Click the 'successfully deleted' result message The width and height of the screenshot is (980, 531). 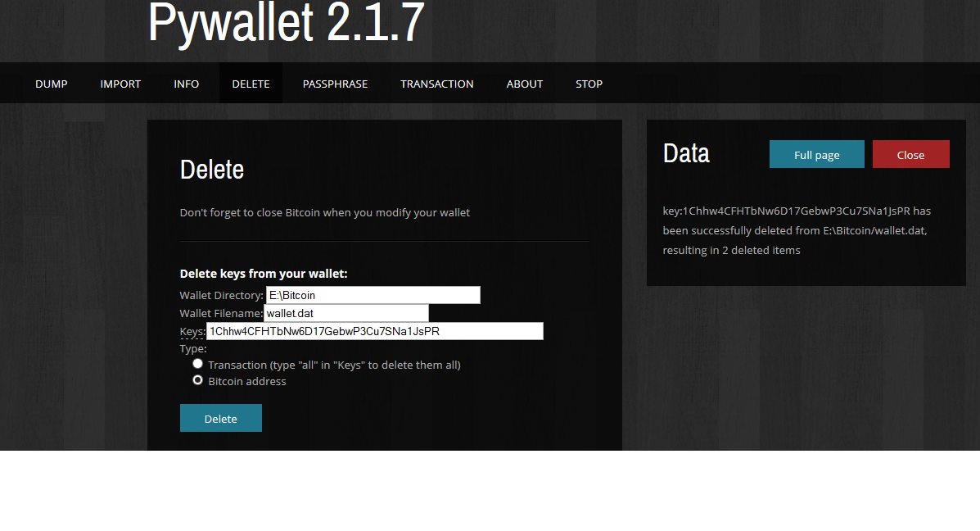tap(797, 231)
